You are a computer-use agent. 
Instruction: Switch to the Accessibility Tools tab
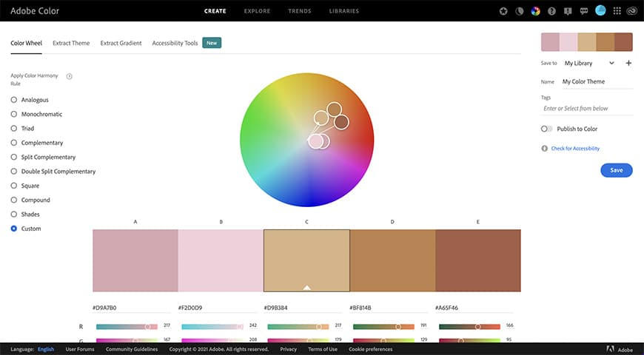(x=175, y=43)
